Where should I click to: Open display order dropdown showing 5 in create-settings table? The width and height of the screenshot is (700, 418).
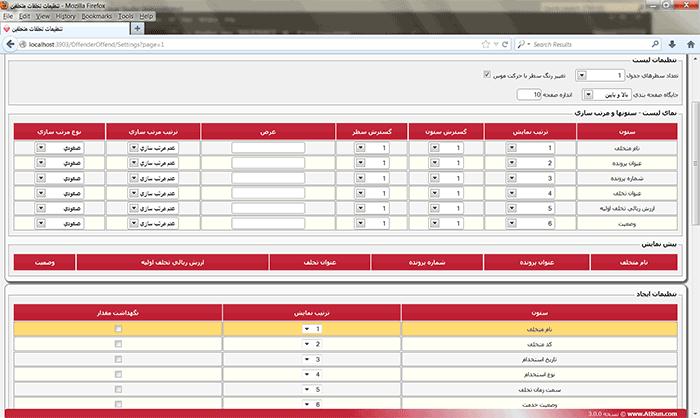[x=312, y=389]
